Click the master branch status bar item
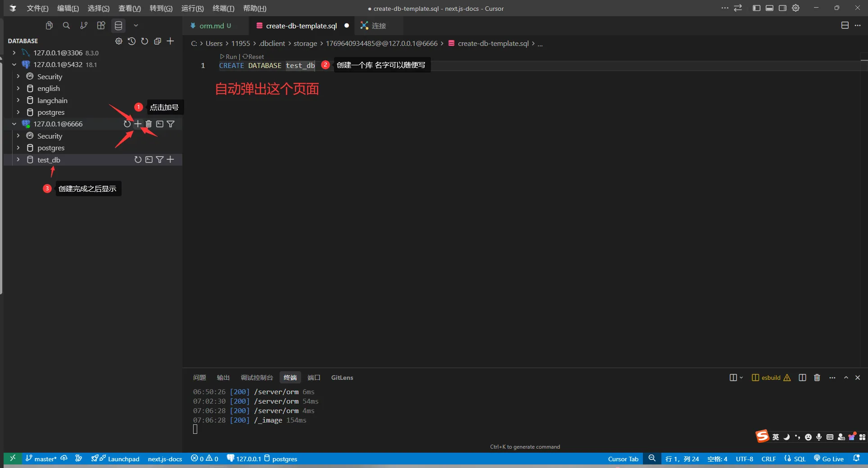This screenshot has height=468, width=868. click(41, 459)
